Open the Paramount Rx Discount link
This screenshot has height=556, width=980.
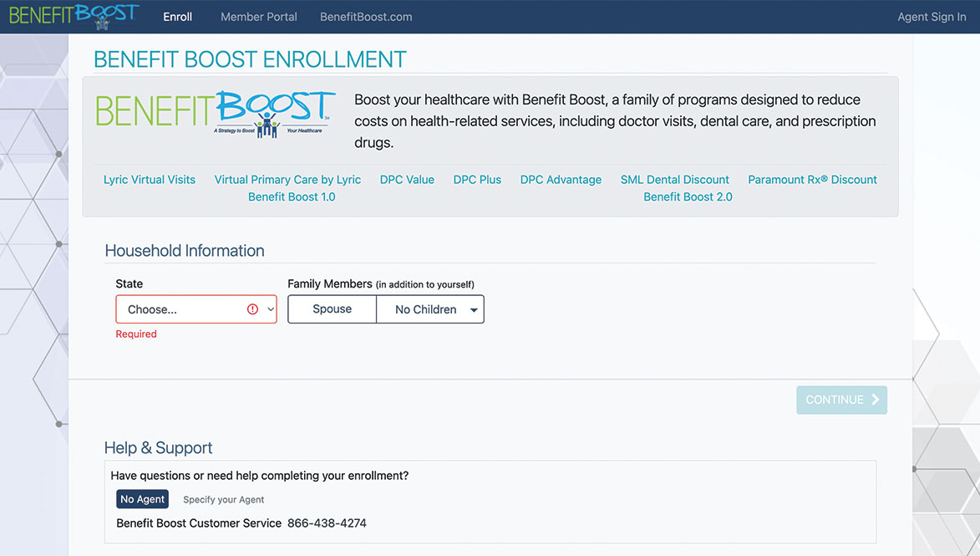point(811,179)
